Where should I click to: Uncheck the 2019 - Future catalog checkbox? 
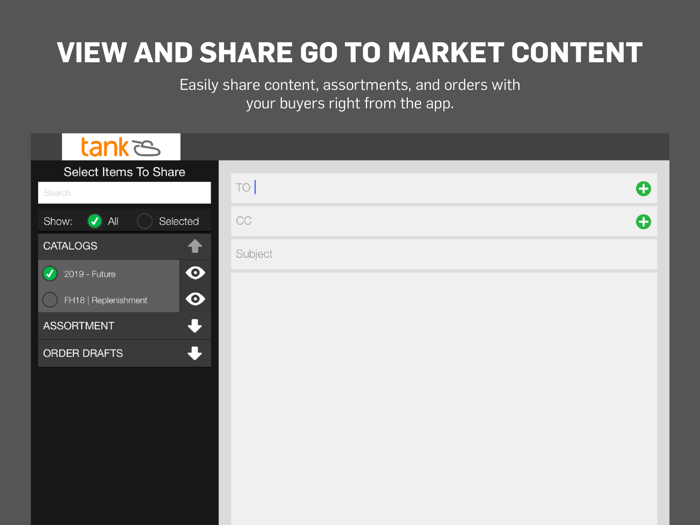tap(50, 273)
